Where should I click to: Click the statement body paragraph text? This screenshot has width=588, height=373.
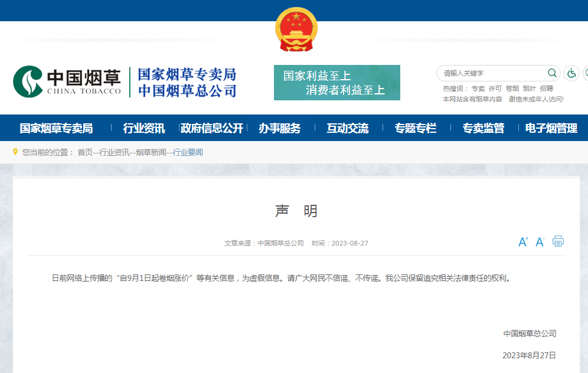[281, 278]
